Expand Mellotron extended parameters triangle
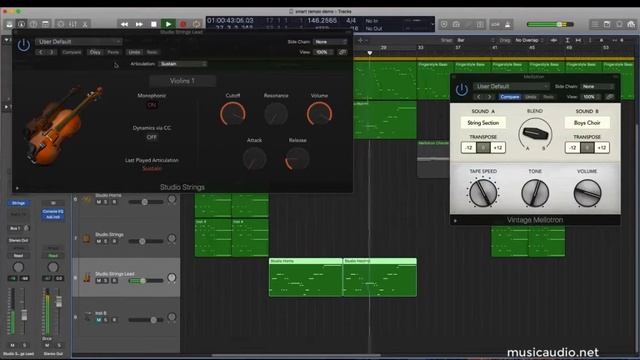This screenshot has width=640, height=360. (455, 221)
